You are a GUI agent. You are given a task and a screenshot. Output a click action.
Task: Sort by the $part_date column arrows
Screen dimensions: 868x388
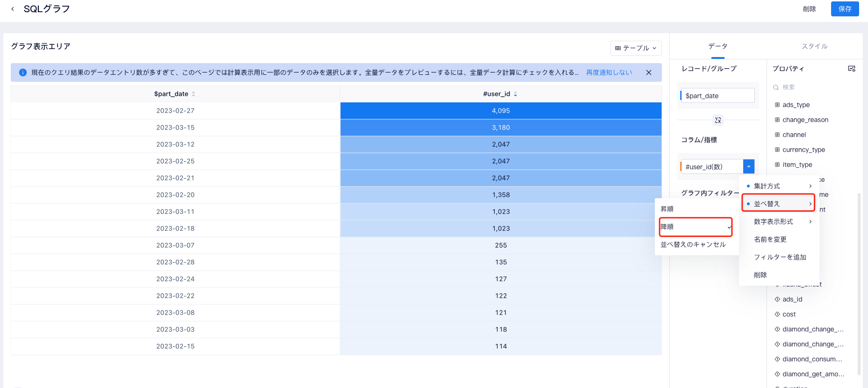(x=194, y=94)
